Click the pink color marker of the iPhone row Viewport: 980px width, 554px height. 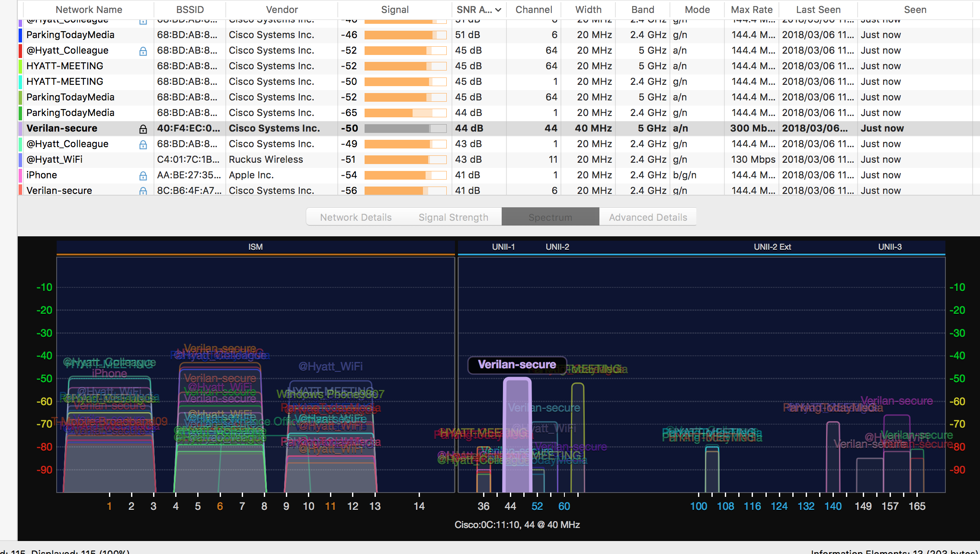point(20,175)
